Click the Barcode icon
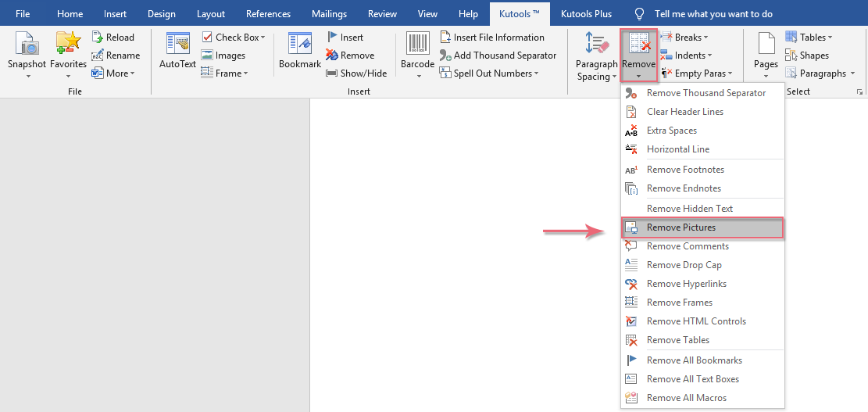The width and height of the screenshot is (868, 412). pyautogui.click(x=417, y=45)
